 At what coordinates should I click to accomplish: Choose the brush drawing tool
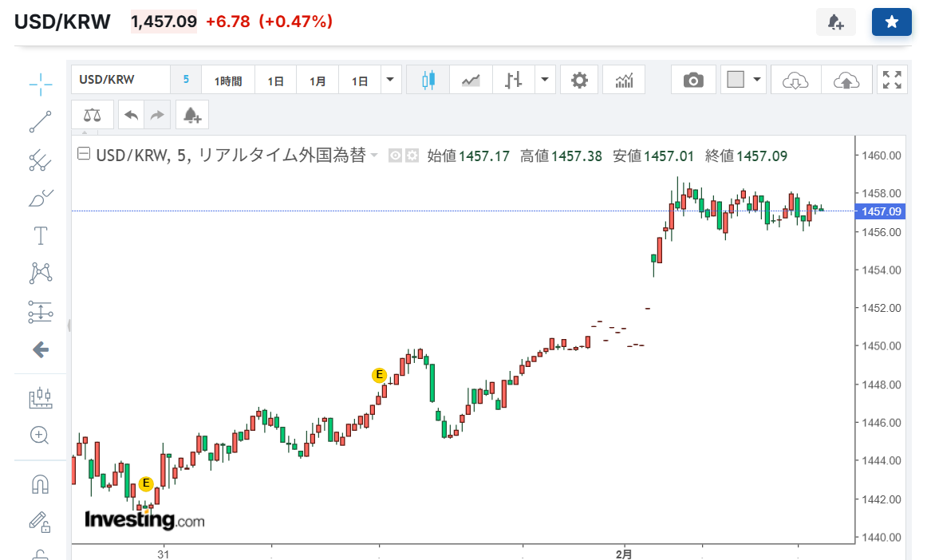coord(40,198)
